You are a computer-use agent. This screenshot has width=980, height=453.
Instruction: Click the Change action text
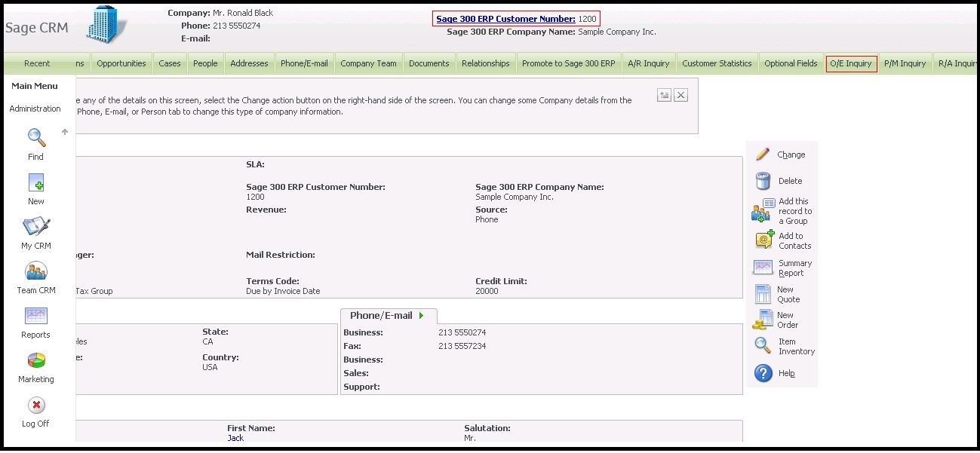(x=791, y=155)
